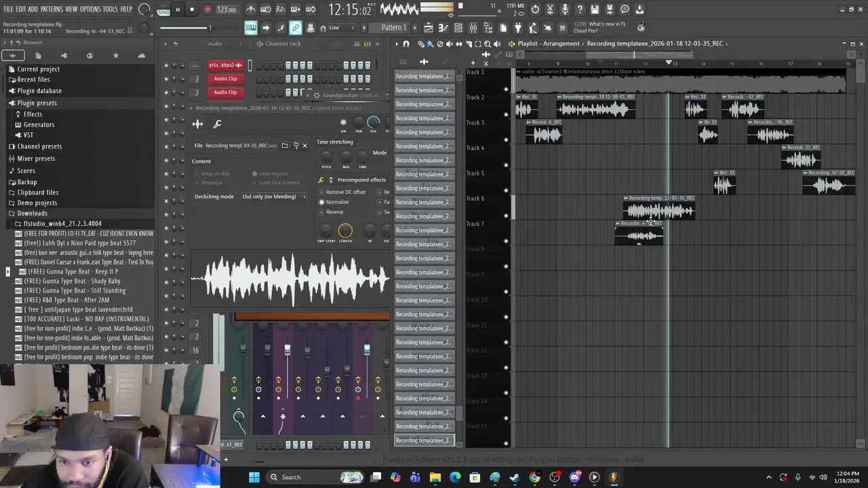
Task: Toggle Load regions option
Action: coord(270,174)
